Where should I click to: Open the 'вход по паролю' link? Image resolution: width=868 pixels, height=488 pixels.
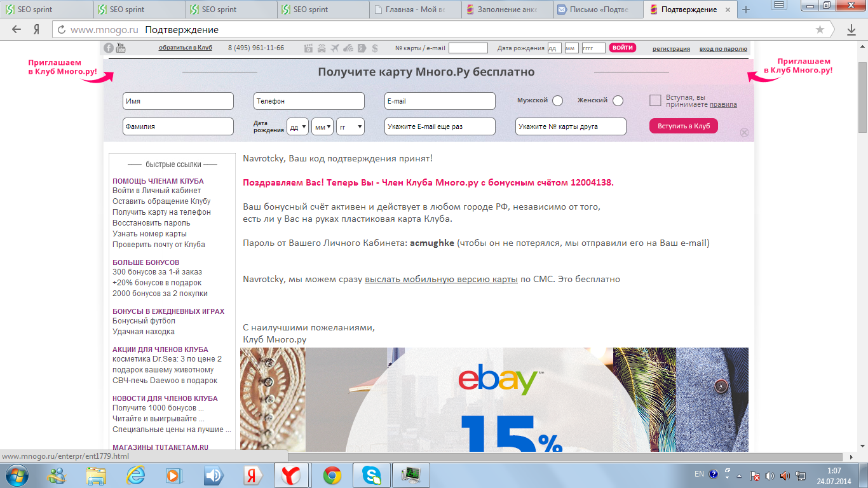point(723,49)
